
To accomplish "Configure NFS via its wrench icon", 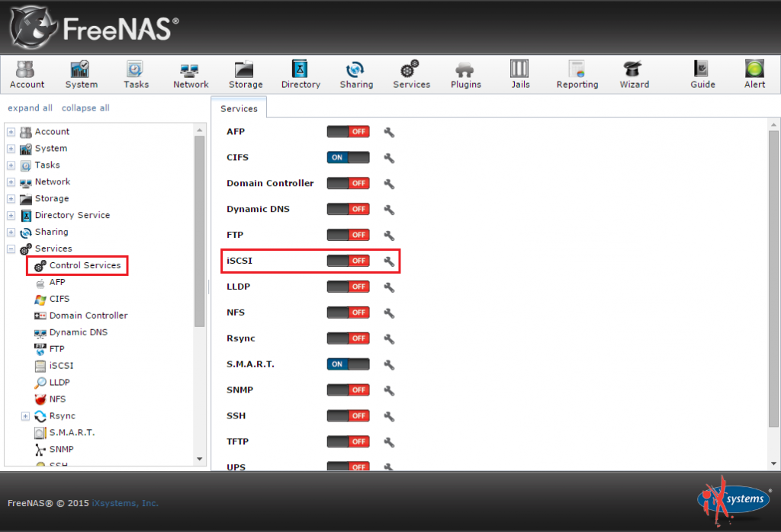I will [x=389, y=313].
